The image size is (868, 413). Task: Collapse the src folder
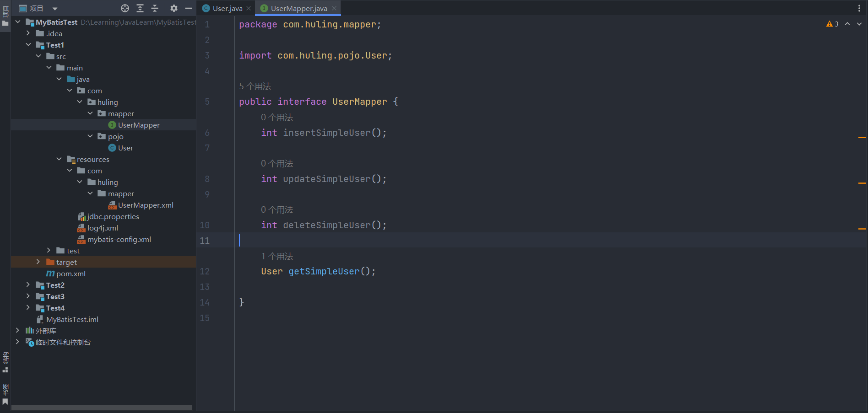click(38, 56)
